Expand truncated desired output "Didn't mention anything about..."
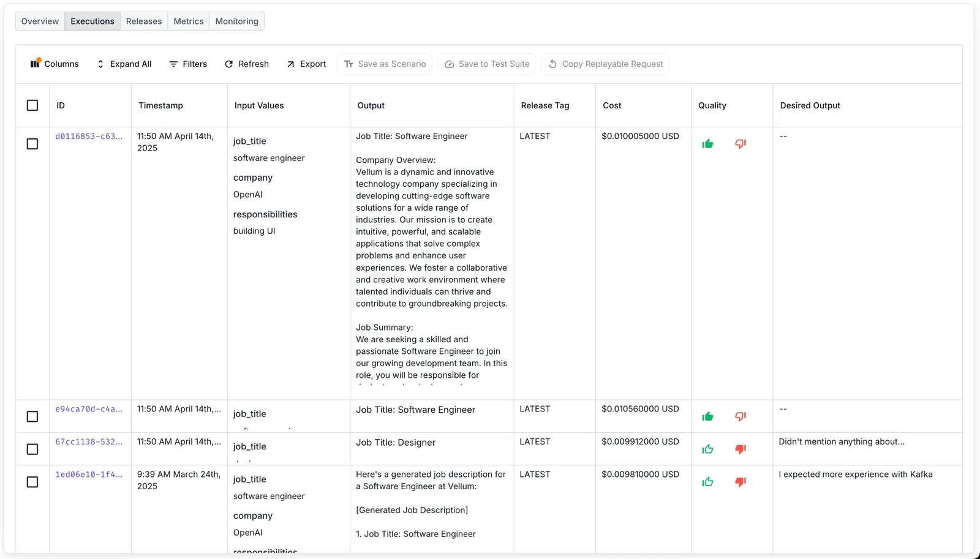The height and width of the screenshot is (559, 980). (842, 441)
